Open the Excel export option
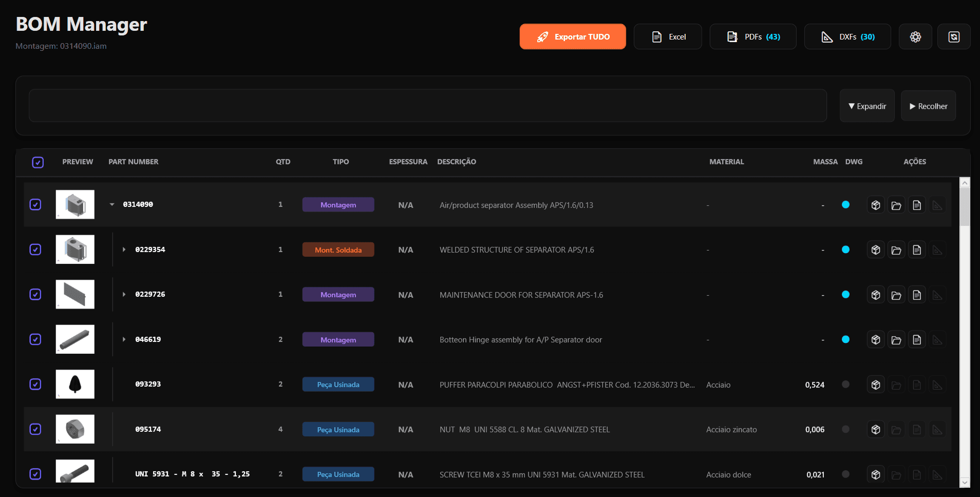This screenshot has width=980, height=497. 668,36
